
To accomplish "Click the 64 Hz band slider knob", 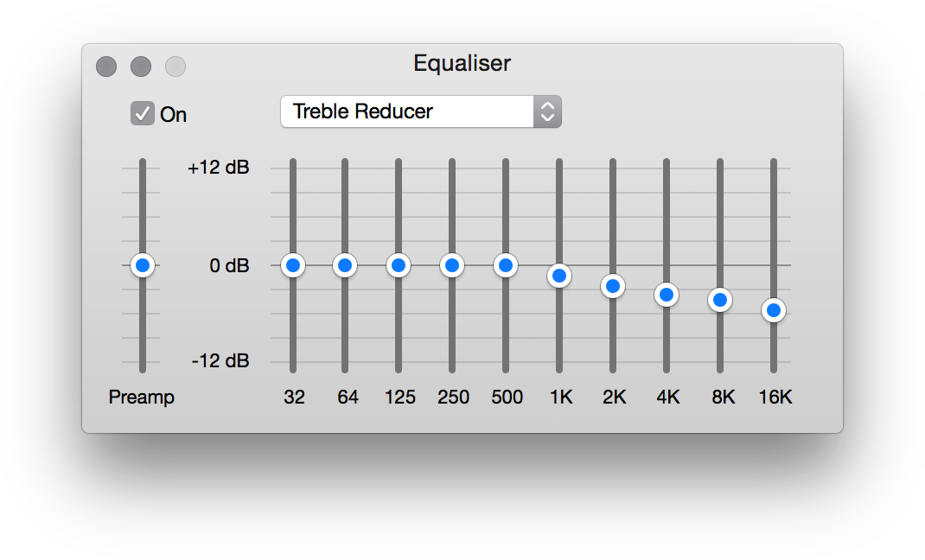I will point(345,265).
